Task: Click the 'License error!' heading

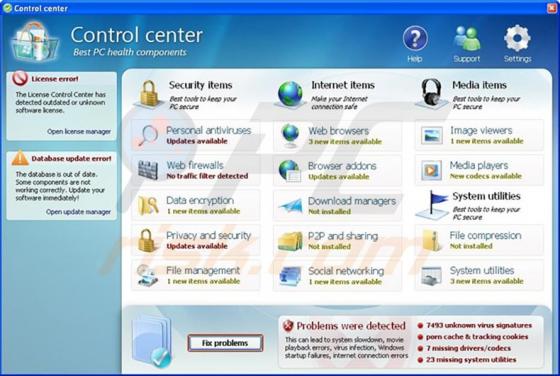Action: click(x=55, y=79)
